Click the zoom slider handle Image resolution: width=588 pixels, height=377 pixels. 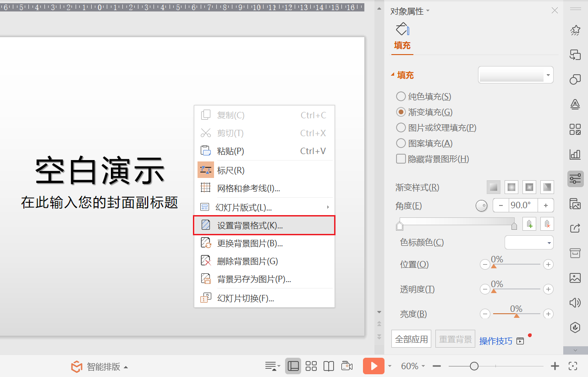[474, 366]
